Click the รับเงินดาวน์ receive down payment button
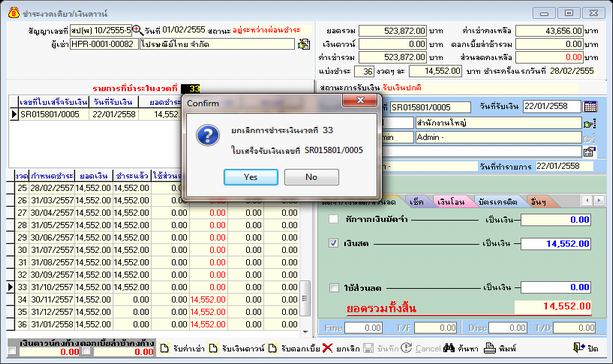The height and width of the screenshot is (364, 613). pyautogui.click(x=237, y=348)
